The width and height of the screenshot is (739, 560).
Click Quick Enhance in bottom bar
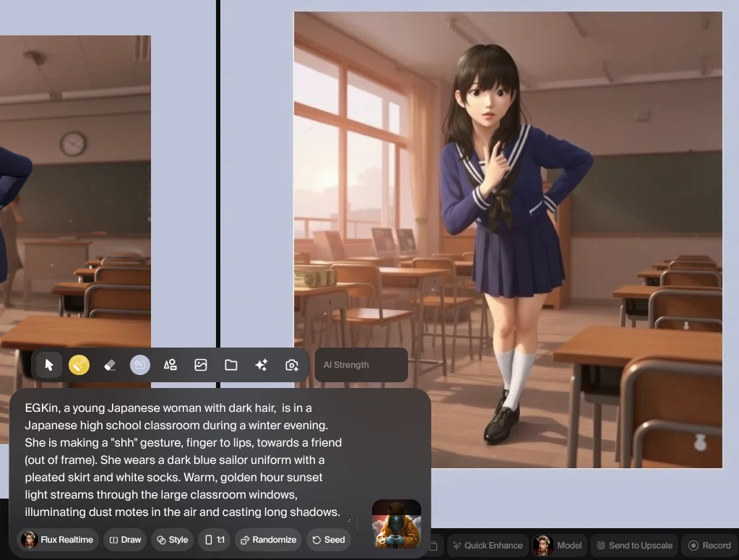point(488,546)
